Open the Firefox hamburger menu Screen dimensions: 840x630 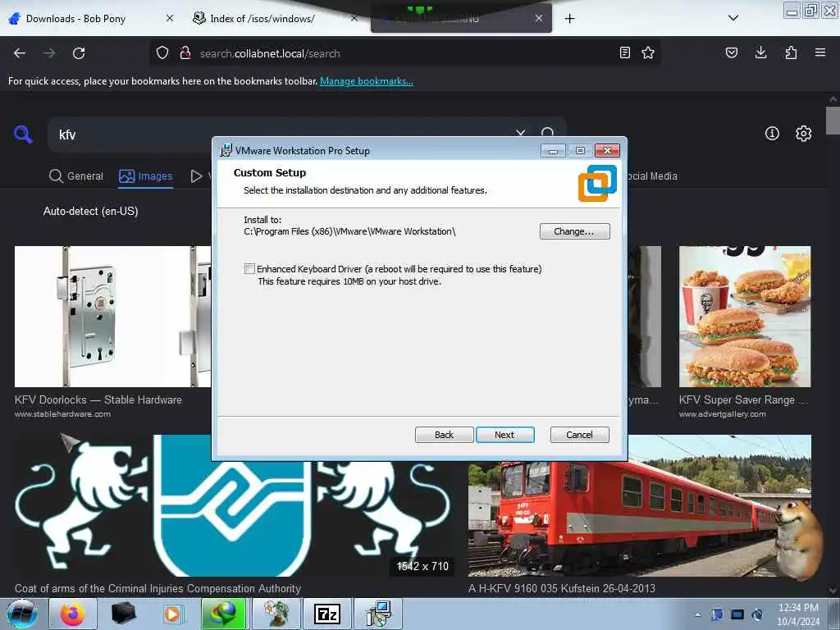pos(820,52)
